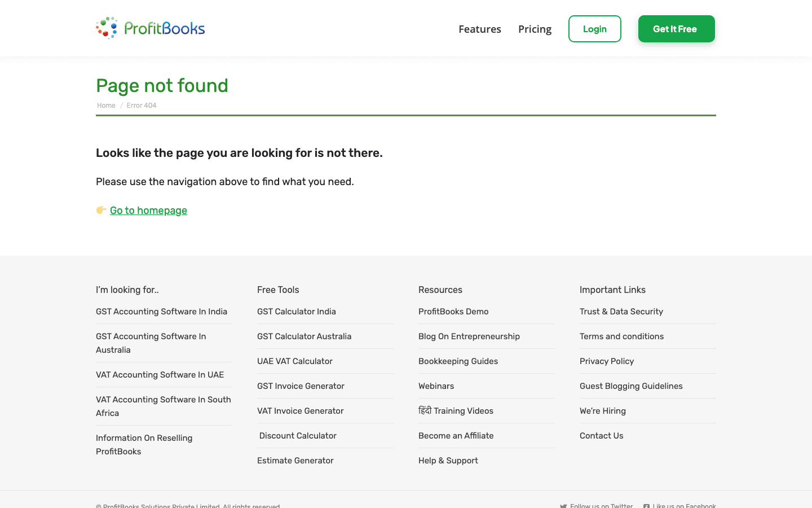Image resolution: width=812 pixels, height=508 pixels.
Task: Open GST Calculator Australia tool
Action: click(304, 336)
